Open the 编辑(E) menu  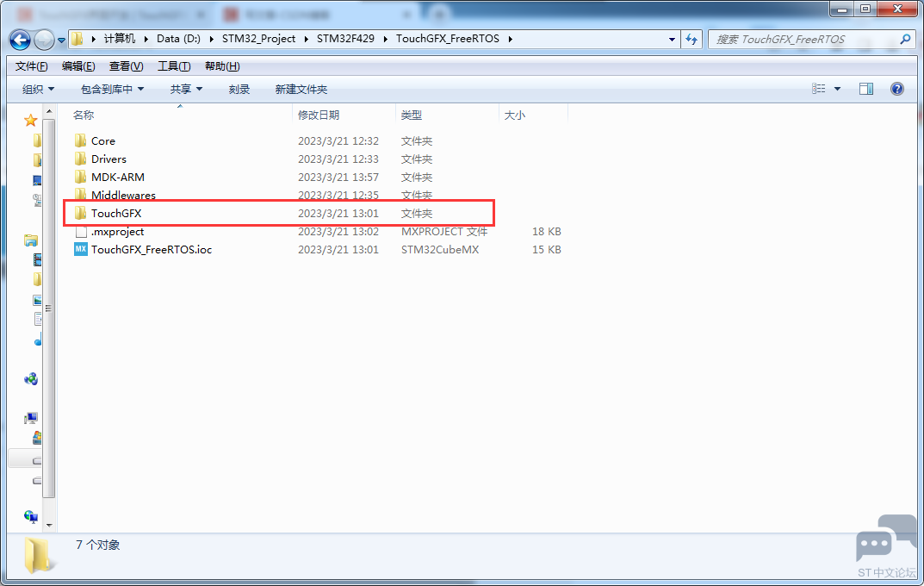[78, 66]
